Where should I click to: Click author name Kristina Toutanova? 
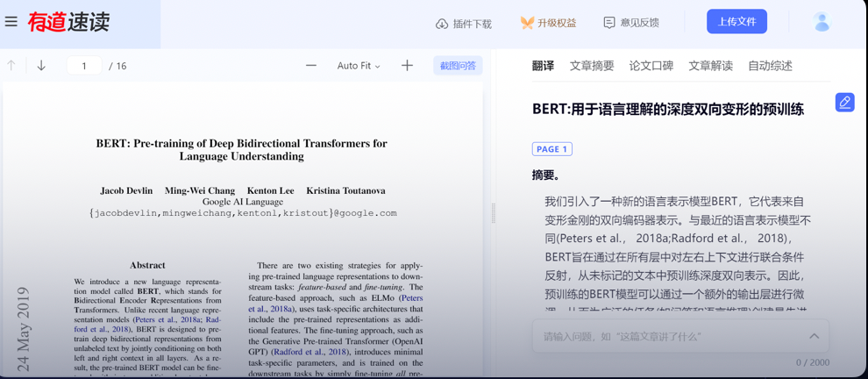click(345, 190)
